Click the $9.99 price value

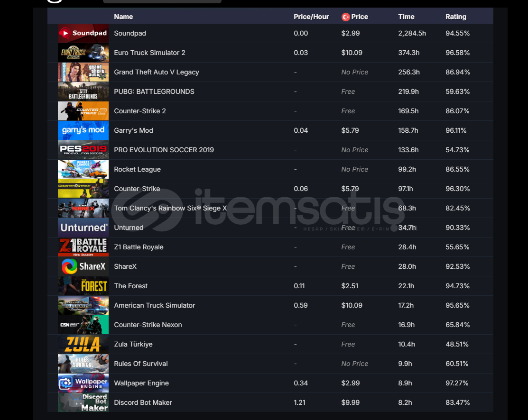pos(350,402)
